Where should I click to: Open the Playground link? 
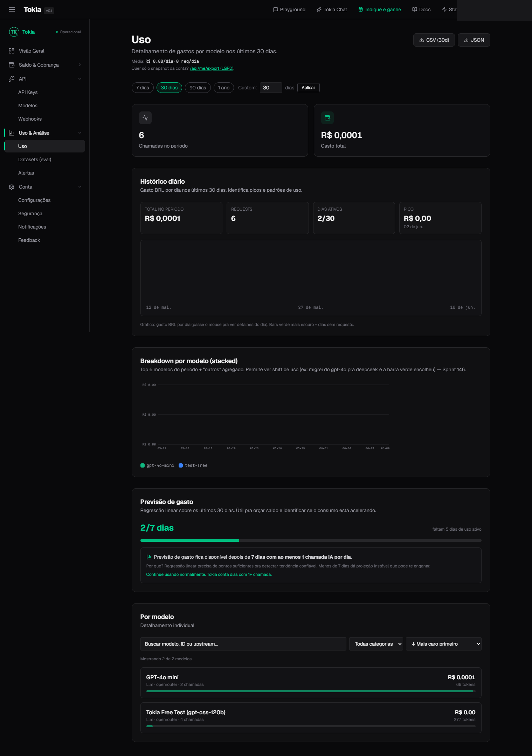289,9
